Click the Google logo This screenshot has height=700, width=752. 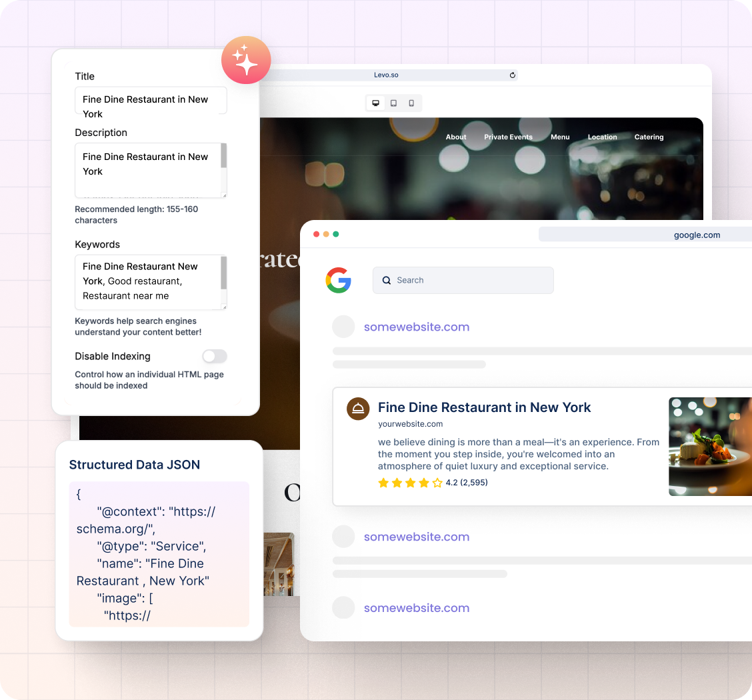(339, 280)
